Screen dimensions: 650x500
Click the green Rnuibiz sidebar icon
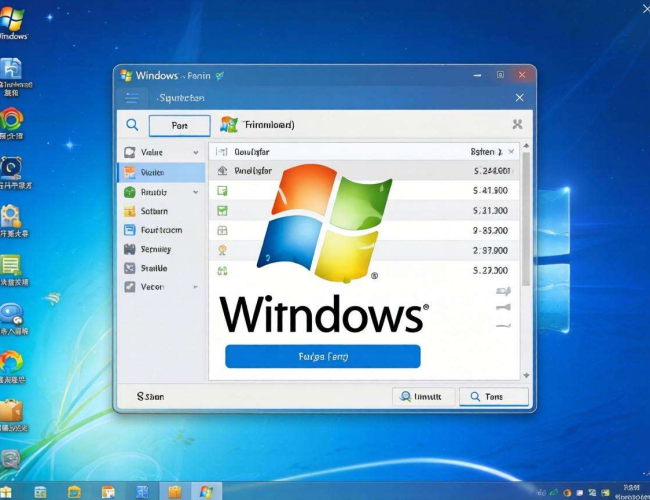130,192
